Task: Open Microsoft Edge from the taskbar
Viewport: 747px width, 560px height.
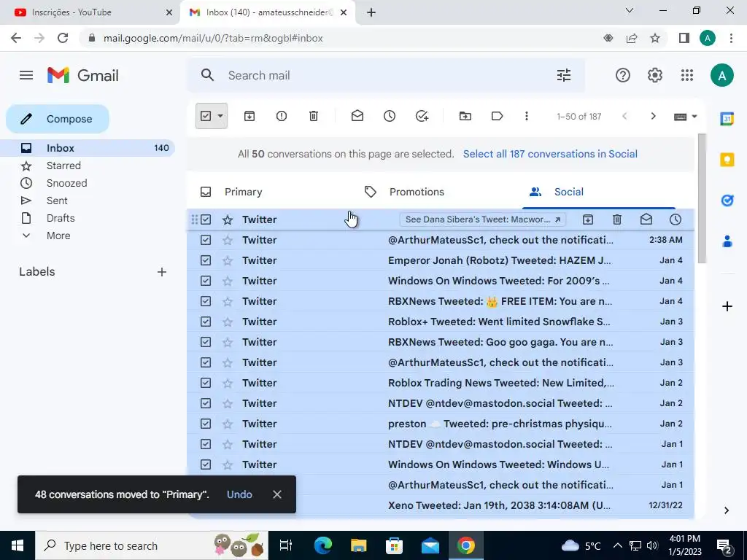Action: [322, 545]
